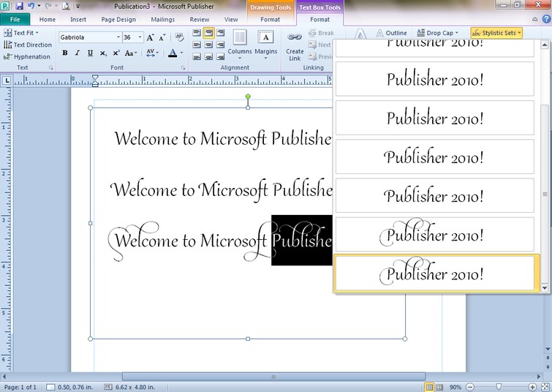The height and width of the screenshot is (392, 552).
Task: Apply superscript formatting
Action: (116, 53)
